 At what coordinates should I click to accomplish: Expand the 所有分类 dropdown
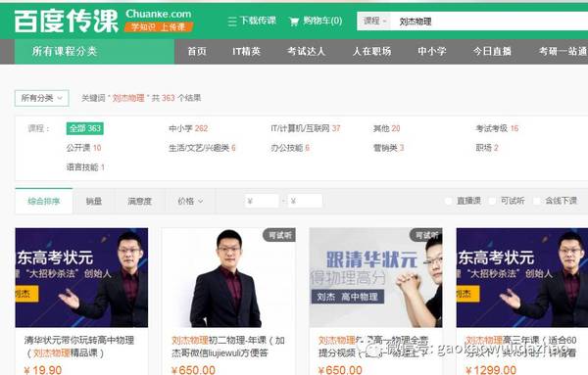click(x=41, y=98)
